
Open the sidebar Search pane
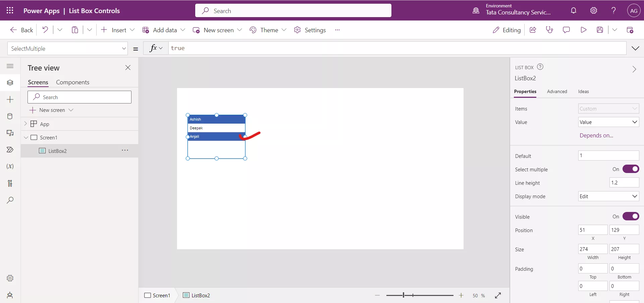tap(10, 201)
